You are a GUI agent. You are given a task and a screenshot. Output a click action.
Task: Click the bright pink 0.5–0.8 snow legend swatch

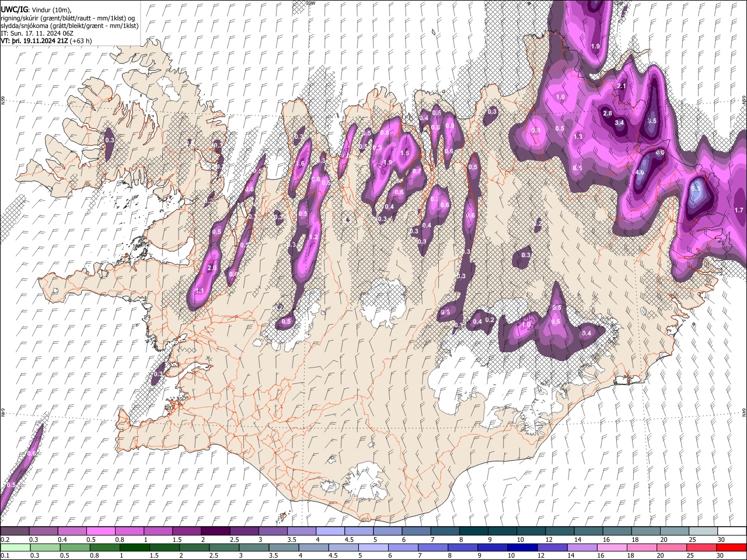[x=101, y=531]
